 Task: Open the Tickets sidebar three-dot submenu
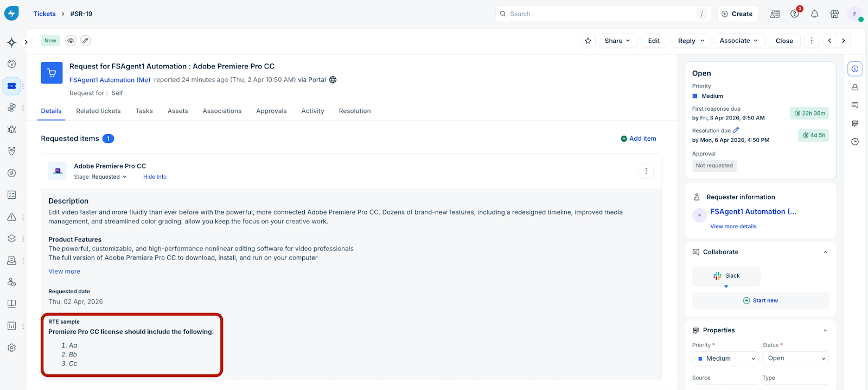click(23, 86)
